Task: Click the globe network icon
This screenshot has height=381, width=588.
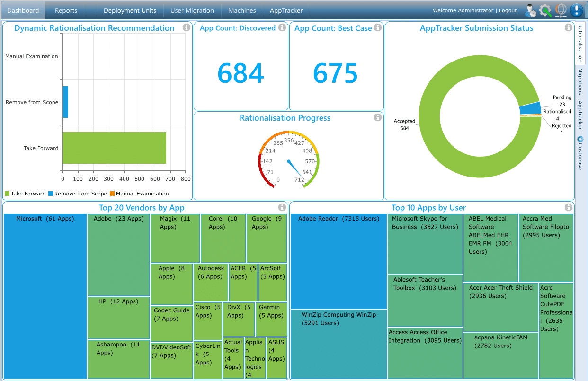Action: (561, 10)
